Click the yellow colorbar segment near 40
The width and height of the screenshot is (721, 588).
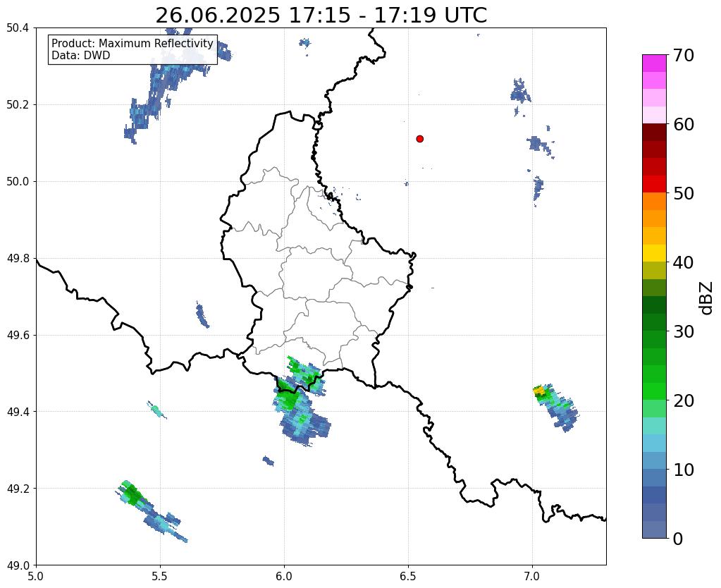[x=654, y=253]
